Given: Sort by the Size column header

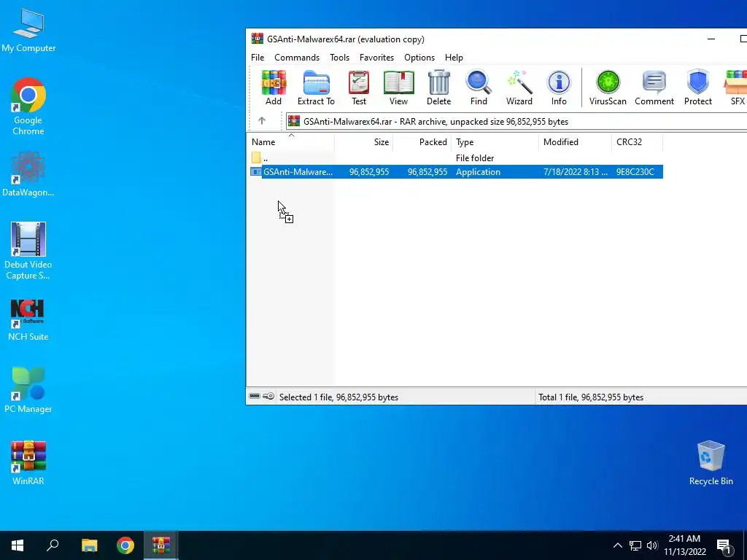Looking at the screenshot, I should (x=363, y=142).
